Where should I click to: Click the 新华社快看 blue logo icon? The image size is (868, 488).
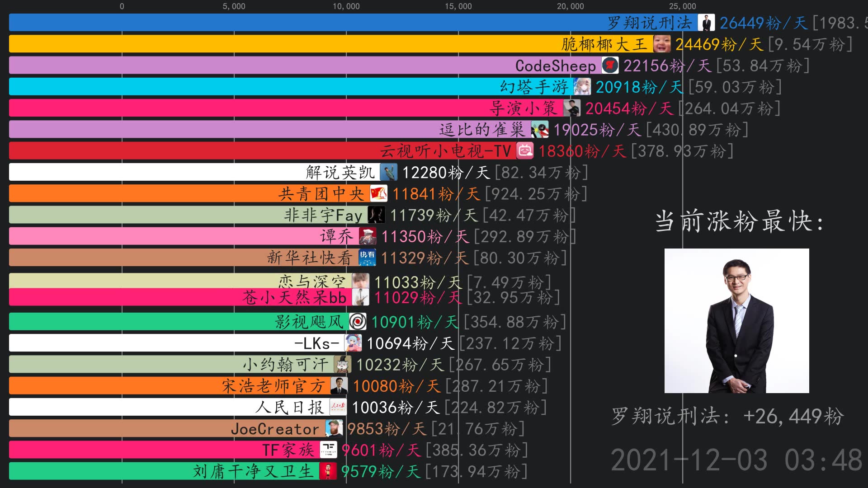click(x=367, y=258)
